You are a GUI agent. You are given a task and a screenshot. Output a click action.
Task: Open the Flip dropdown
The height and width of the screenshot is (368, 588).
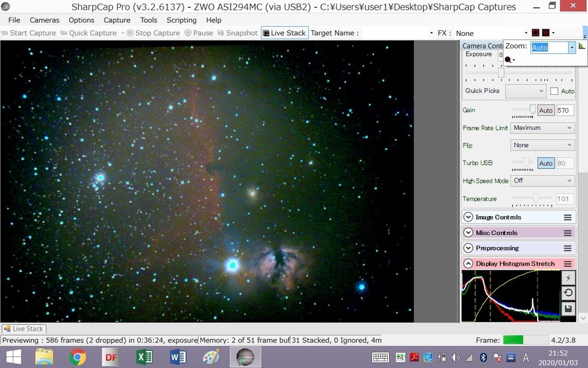tap(542, 145)
